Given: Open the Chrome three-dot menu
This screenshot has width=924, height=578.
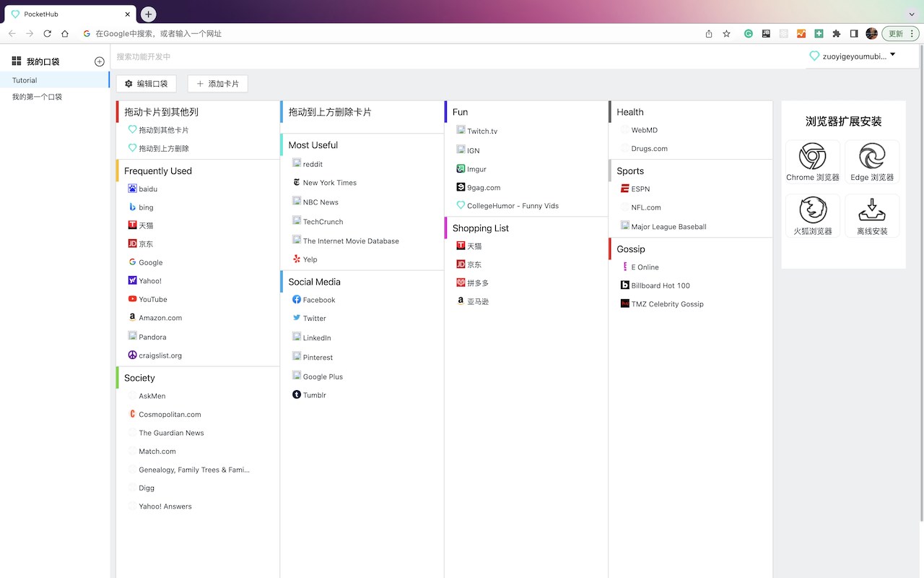Looking at the screenshot, I should coord(912,33).
